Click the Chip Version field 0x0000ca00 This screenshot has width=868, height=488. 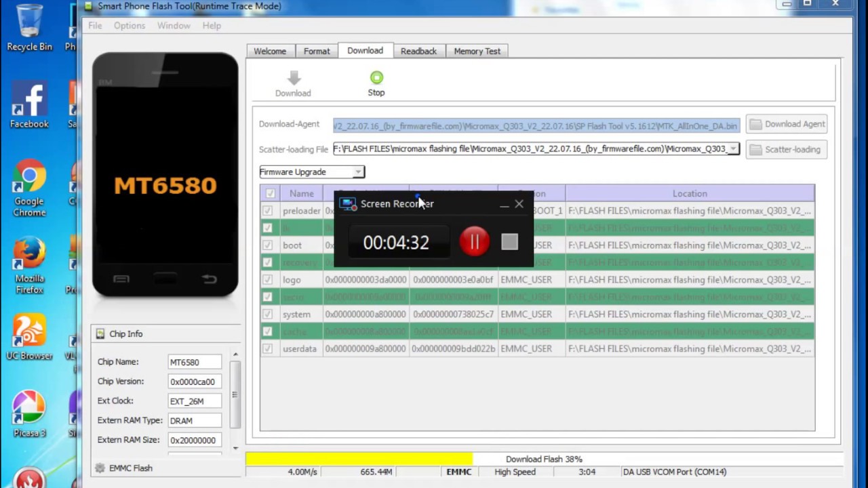point(195,382)
